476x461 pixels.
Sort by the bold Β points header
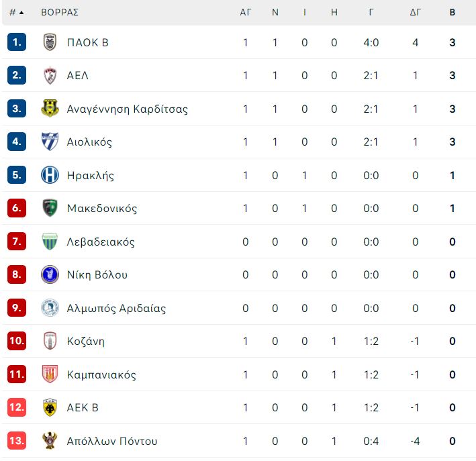tap(452, 13)
